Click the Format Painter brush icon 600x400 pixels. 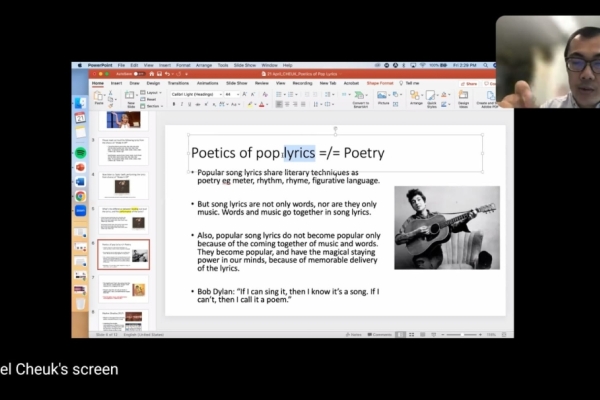(x=111, y=106)
